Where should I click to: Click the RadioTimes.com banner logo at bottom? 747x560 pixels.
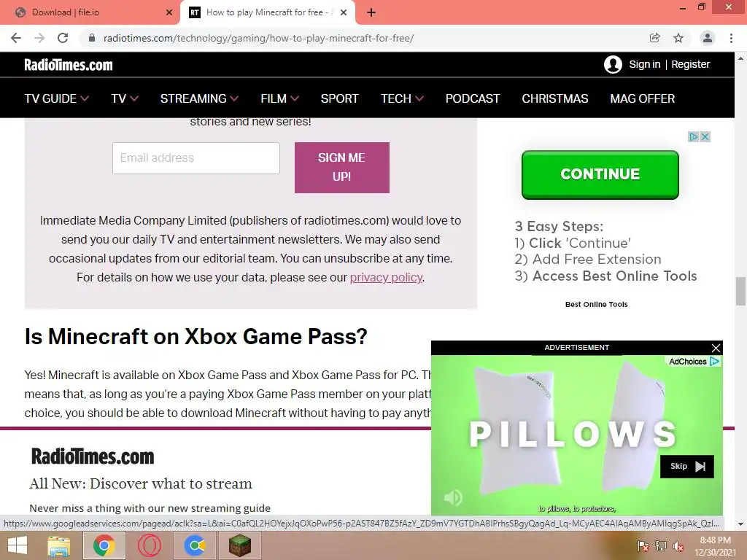click(93, 456)
